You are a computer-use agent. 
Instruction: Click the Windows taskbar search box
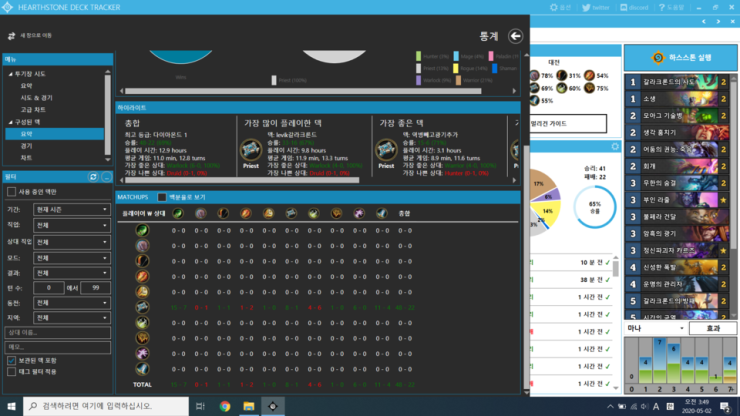pyautogui.click(x=106, y=406)
